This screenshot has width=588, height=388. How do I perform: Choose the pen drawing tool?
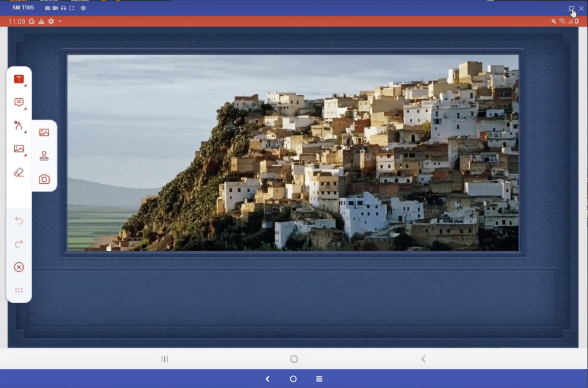click(19, 125)
